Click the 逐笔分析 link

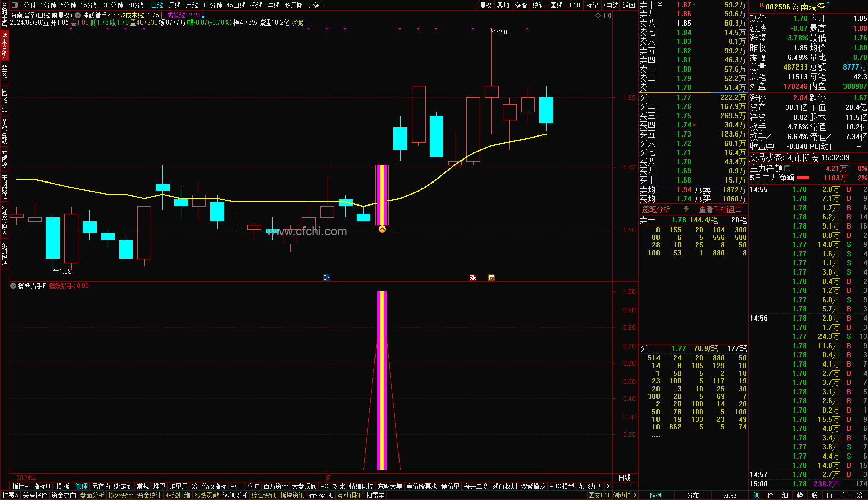tap(656, 209)
